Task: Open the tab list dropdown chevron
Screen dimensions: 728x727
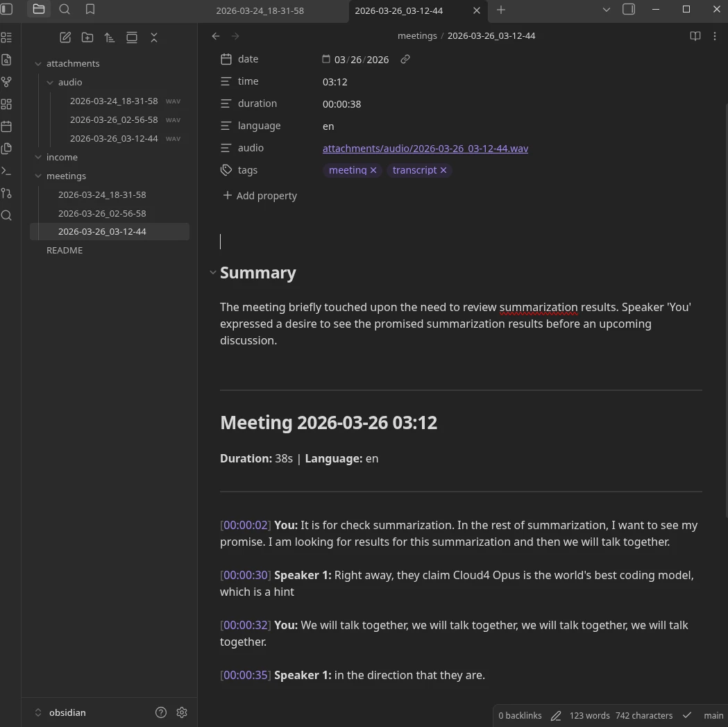Action: (607, 9)
